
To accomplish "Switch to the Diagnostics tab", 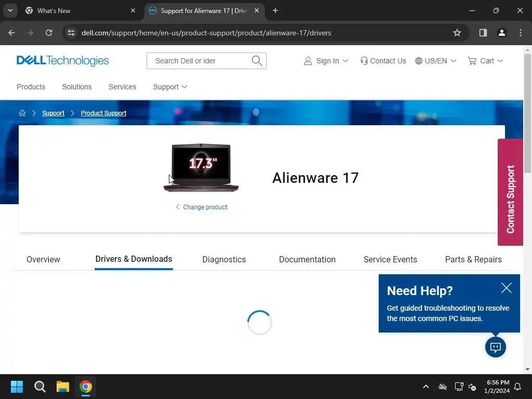I will (224, 260).
